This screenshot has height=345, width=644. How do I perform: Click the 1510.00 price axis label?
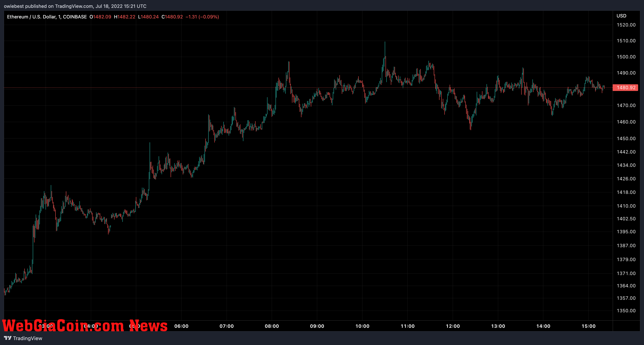tap(626, 41)
